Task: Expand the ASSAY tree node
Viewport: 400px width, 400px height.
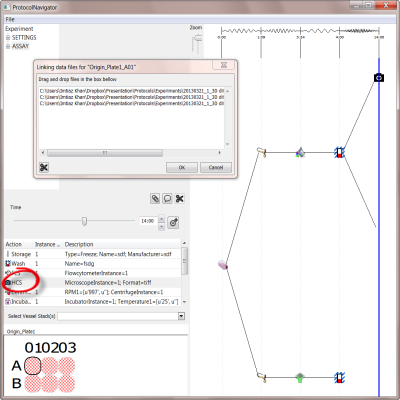Action: pos(8,46)
